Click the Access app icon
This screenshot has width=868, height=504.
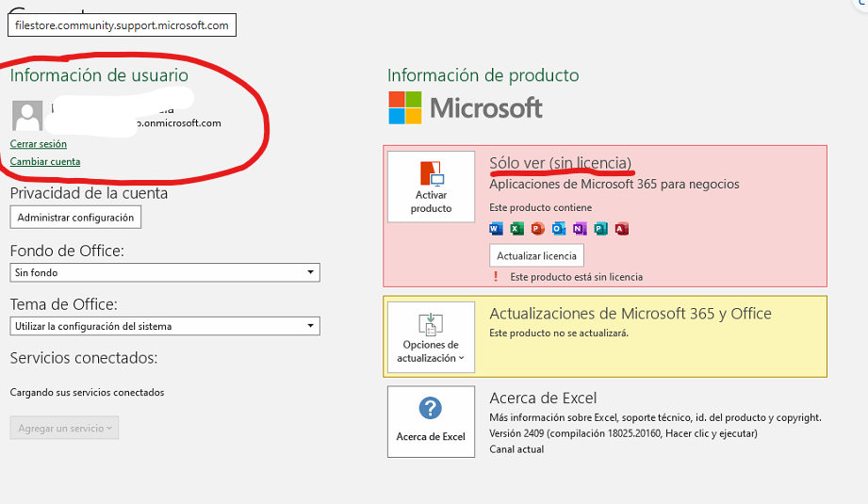pos(622,229)
